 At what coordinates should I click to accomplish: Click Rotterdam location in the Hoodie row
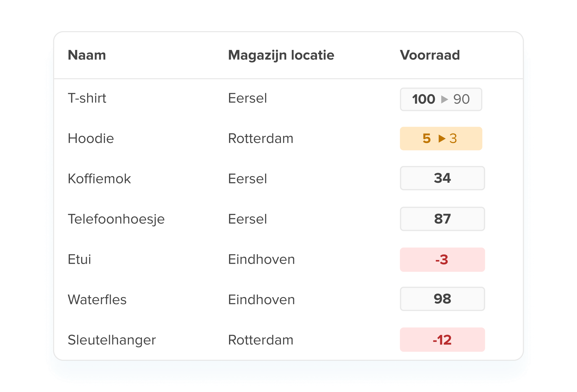261,139
